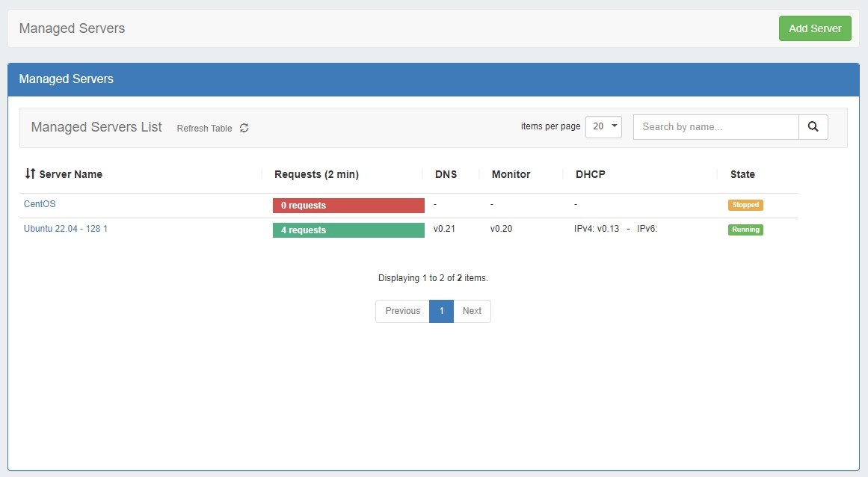Click the green Running state badge
The image size is (868, 477).
coord(745,230)
